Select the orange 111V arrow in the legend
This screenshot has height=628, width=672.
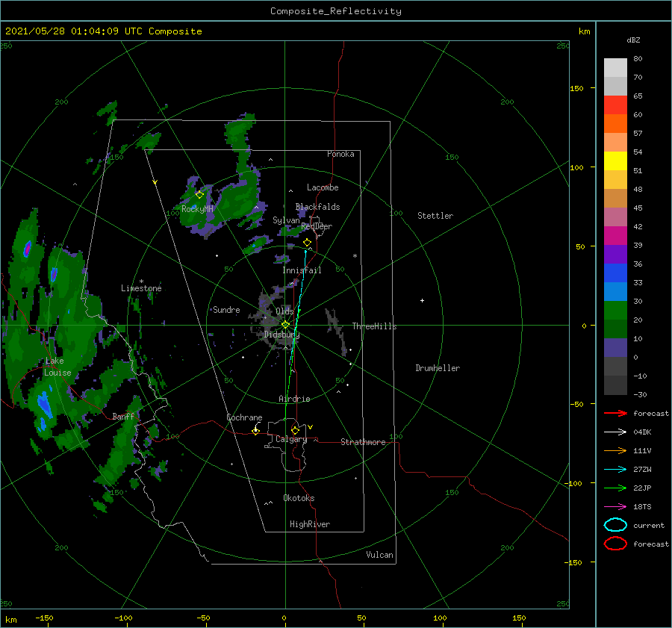pyautogui.click(x=615, y=450)
